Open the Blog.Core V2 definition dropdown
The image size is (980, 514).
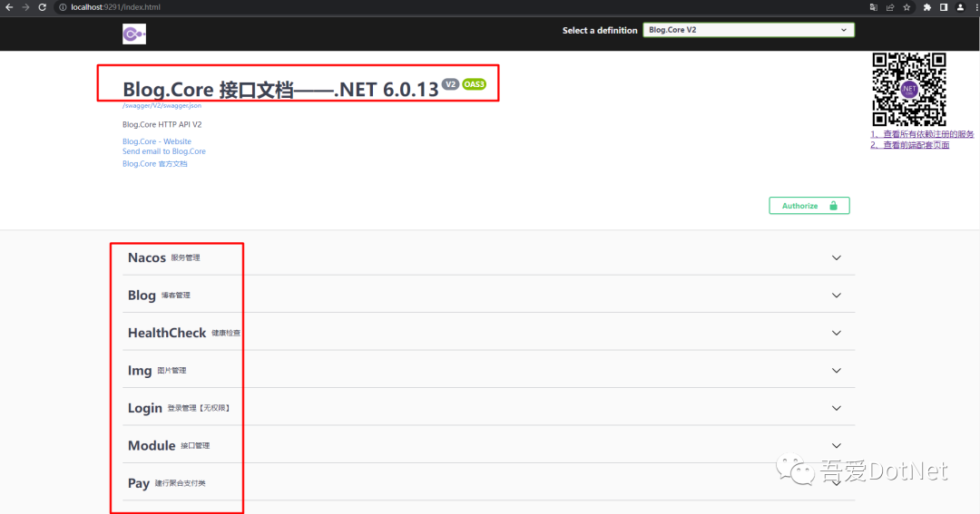tap(748, 30)
